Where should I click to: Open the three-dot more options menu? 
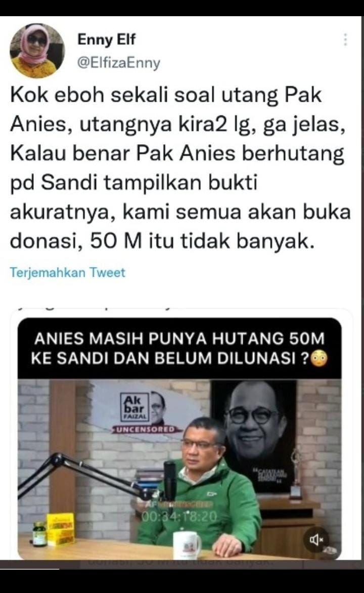point(345,39)
